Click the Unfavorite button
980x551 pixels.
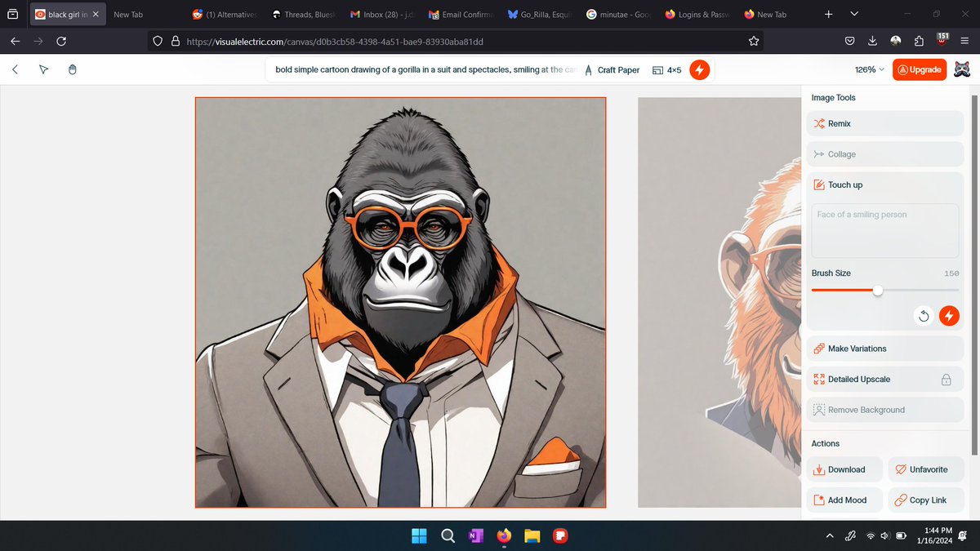pos(926,469)
